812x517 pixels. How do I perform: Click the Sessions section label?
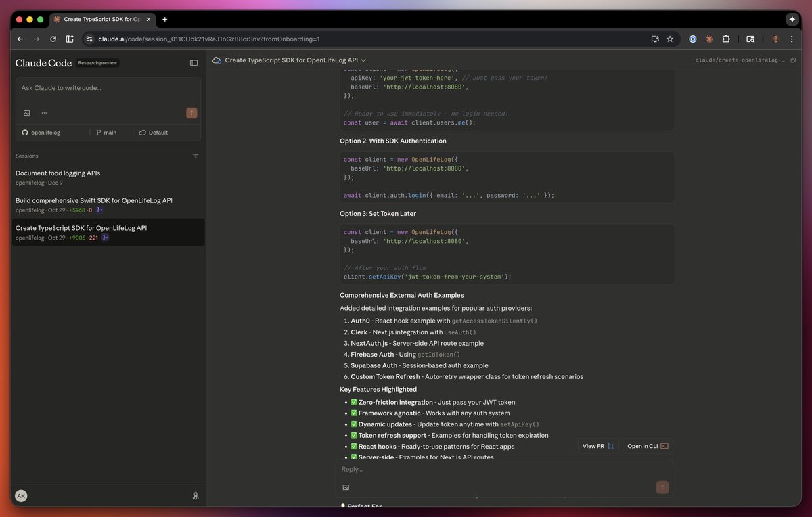27,156
